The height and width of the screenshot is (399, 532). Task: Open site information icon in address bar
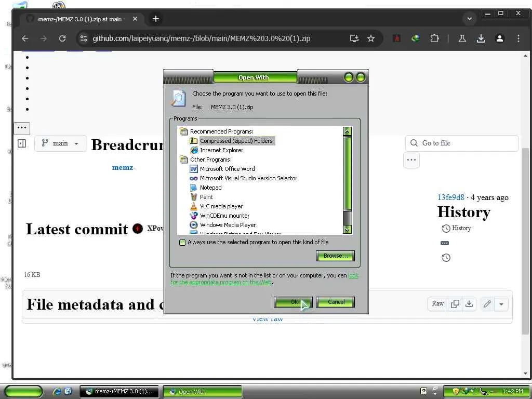[x=84, y=38]
